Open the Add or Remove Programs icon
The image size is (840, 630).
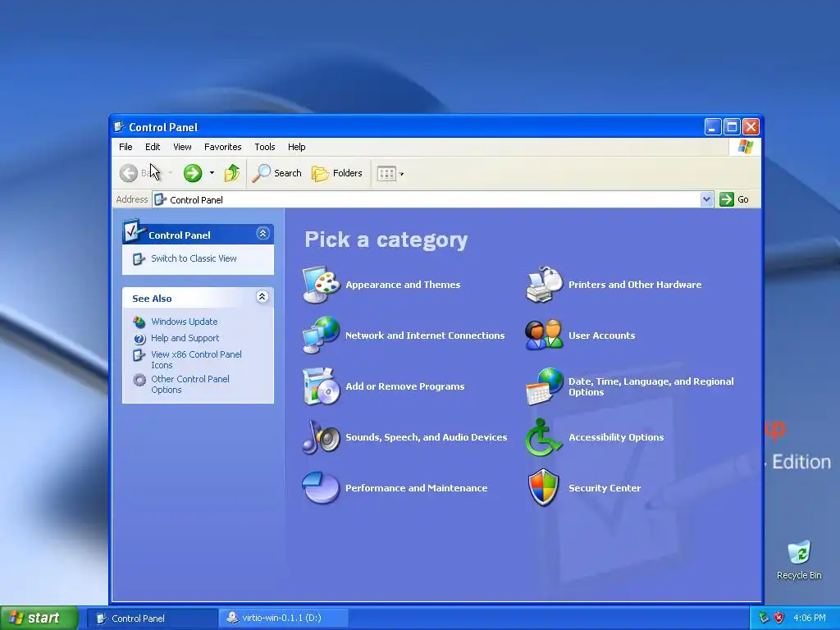[x=321, y=386]
